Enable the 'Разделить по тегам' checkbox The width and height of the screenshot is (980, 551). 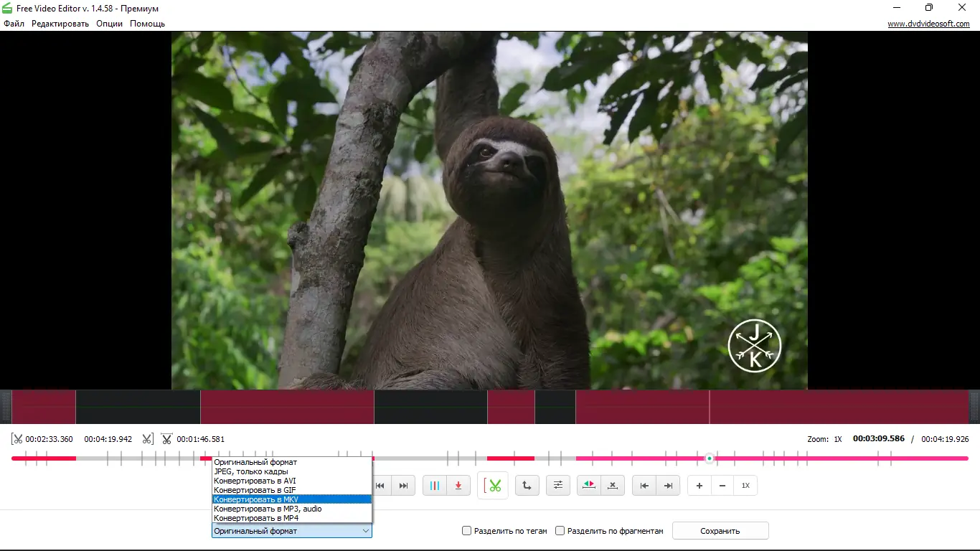(x=466, y=531)
